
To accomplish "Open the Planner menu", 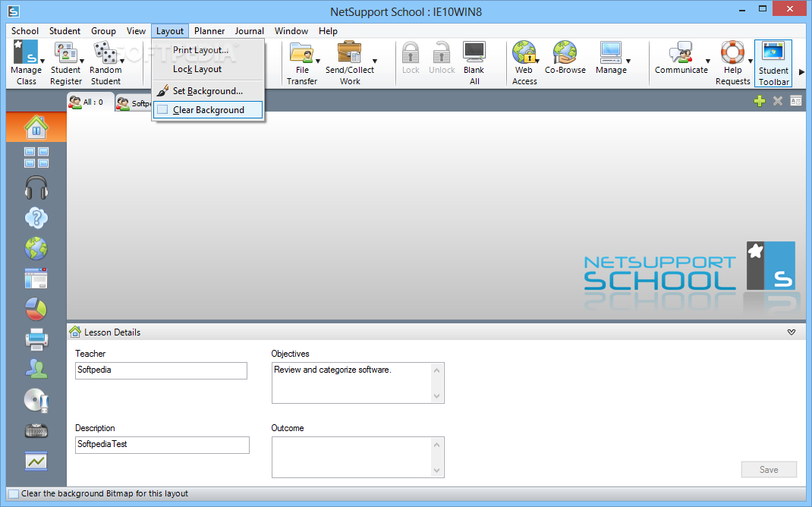I will point(209,31).
